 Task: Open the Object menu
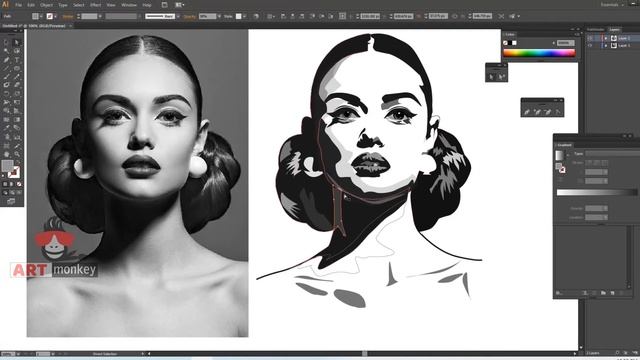coord(46,5)
